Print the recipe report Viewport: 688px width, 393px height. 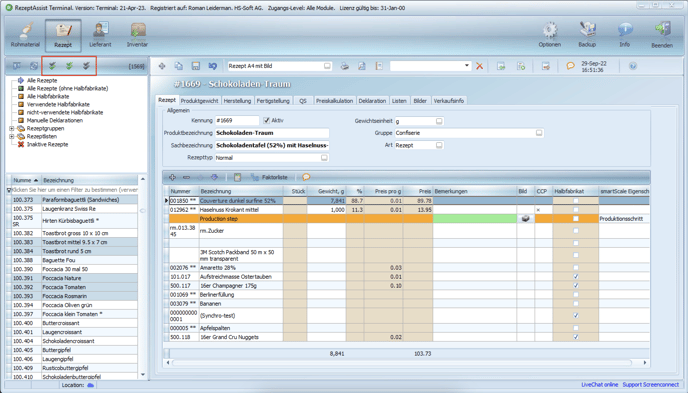(x=345, y=66)
